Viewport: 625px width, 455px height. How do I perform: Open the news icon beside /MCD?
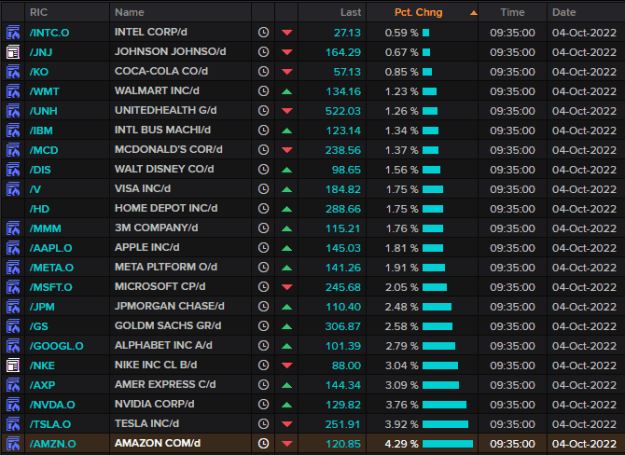(13, 150)
